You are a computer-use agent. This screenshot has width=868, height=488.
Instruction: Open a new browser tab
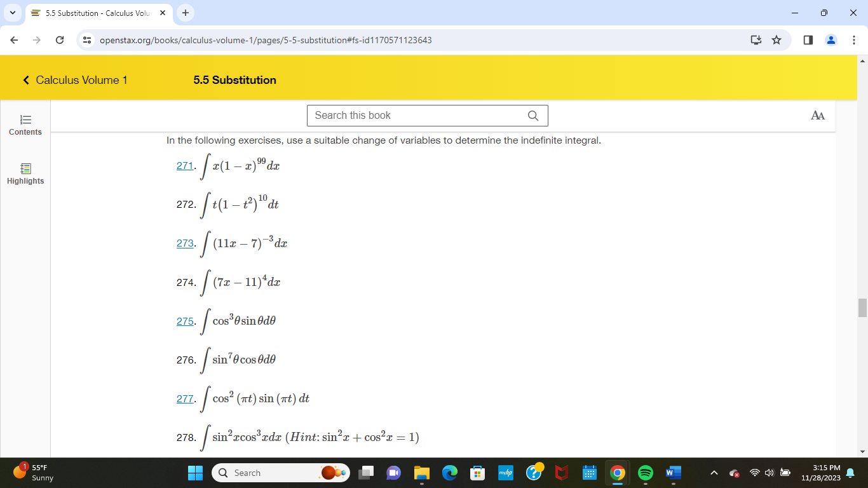tap(184, 13)
